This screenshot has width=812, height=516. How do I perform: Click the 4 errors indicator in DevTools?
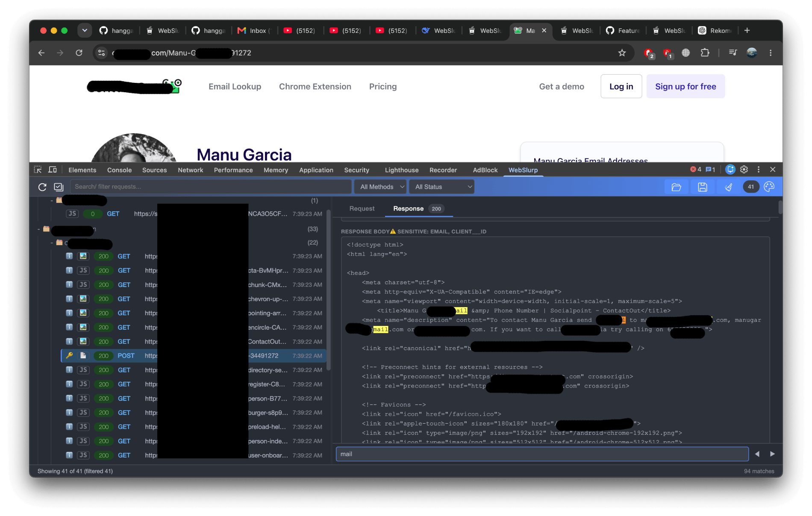coord(696,170)
